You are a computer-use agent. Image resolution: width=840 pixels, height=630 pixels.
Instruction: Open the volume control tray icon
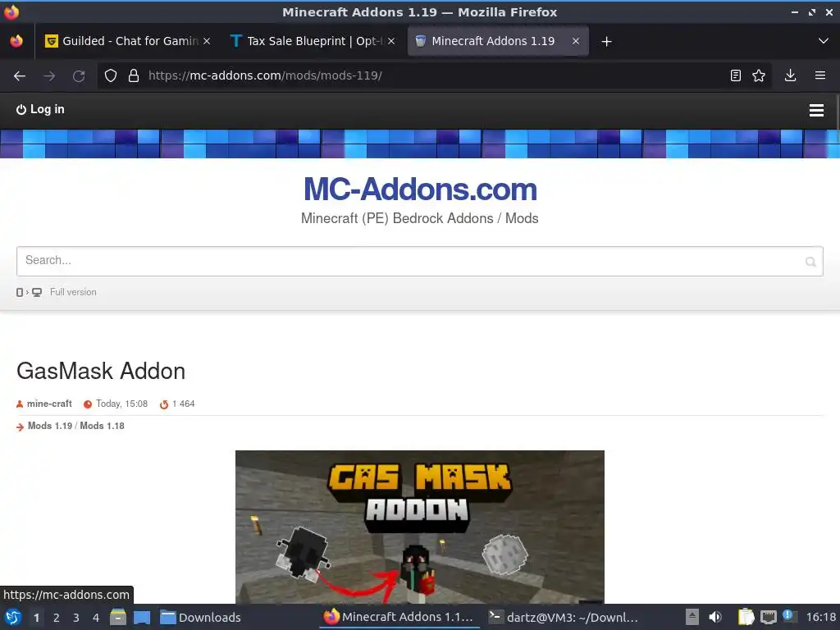coord(715,617)
